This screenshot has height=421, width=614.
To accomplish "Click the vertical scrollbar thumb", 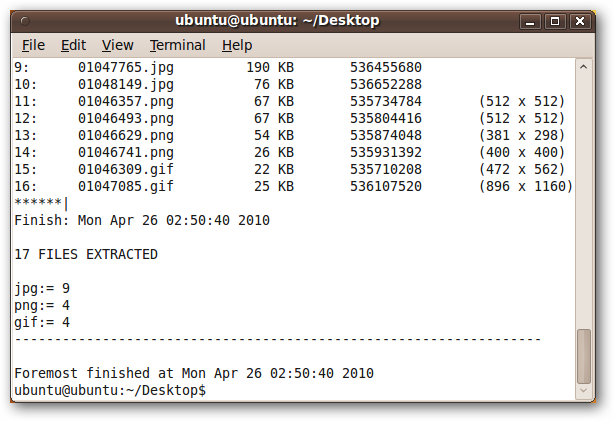I will 583,356.
